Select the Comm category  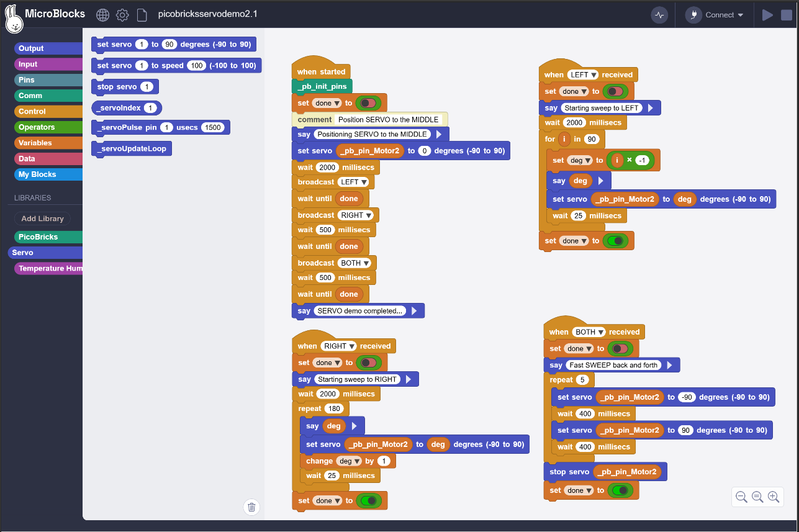coord(48,96)
